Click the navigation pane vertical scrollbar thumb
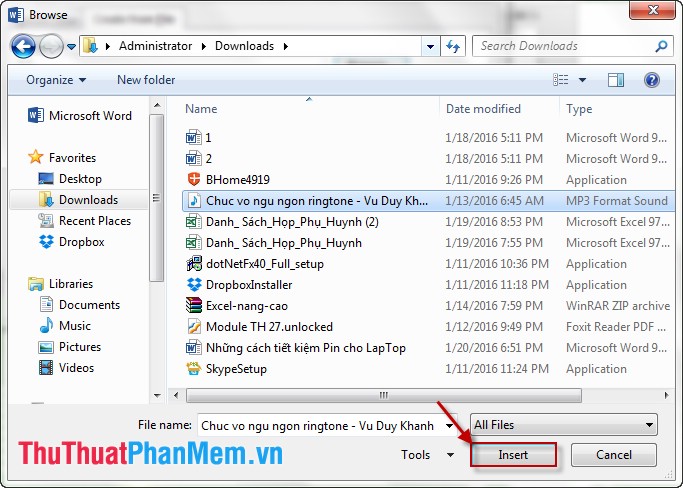The height and width of the screenshot is (488, 683). [156, 198]
